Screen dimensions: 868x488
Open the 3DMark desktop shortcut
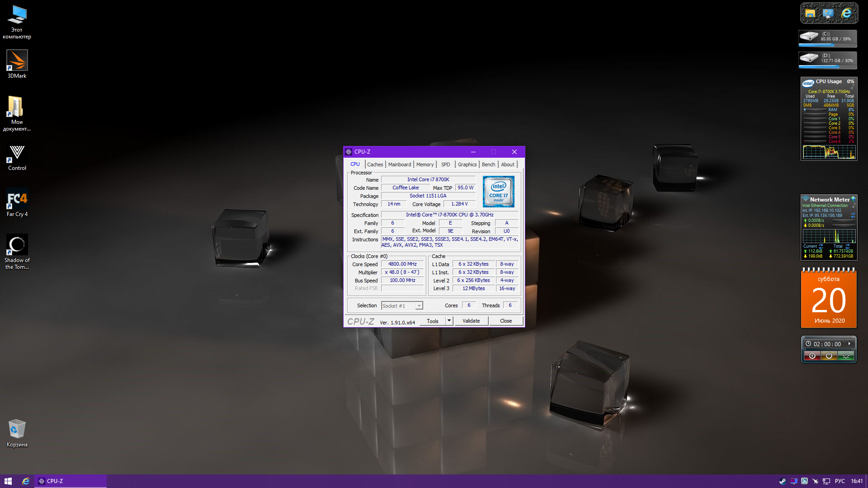[17, 61]
